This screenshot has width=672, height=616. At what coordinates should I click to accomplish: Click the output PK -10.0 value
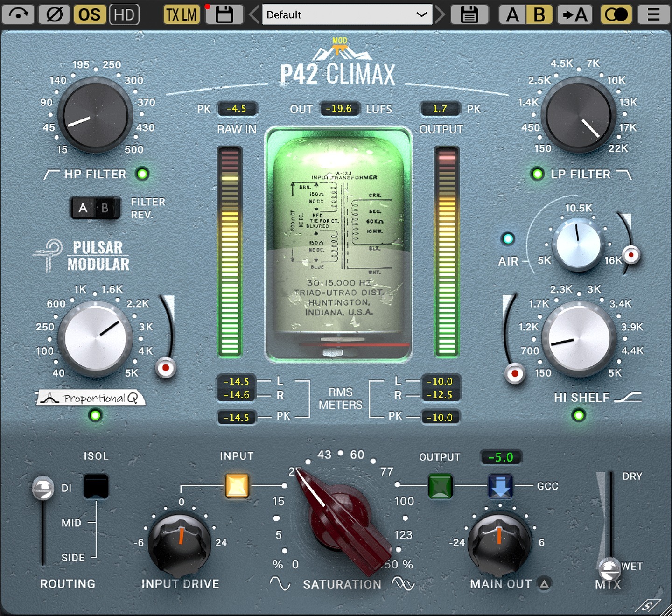point(440,417)
